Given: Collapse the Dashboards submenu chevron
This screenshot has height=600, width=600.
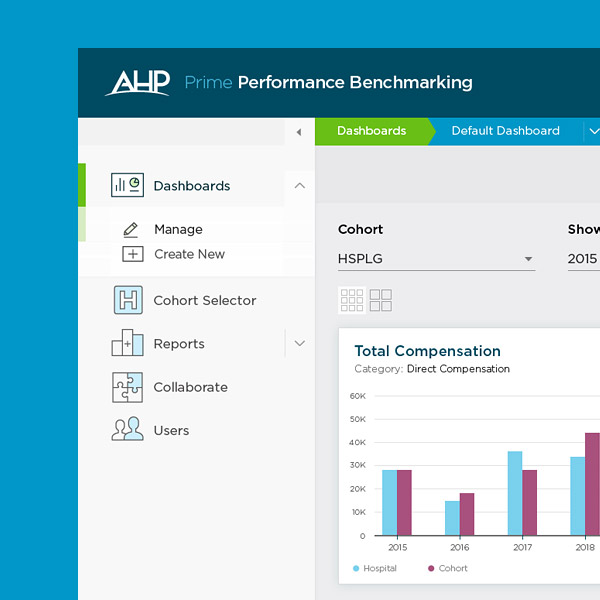Looking at the screenshot, I should [x=300, y=186].
